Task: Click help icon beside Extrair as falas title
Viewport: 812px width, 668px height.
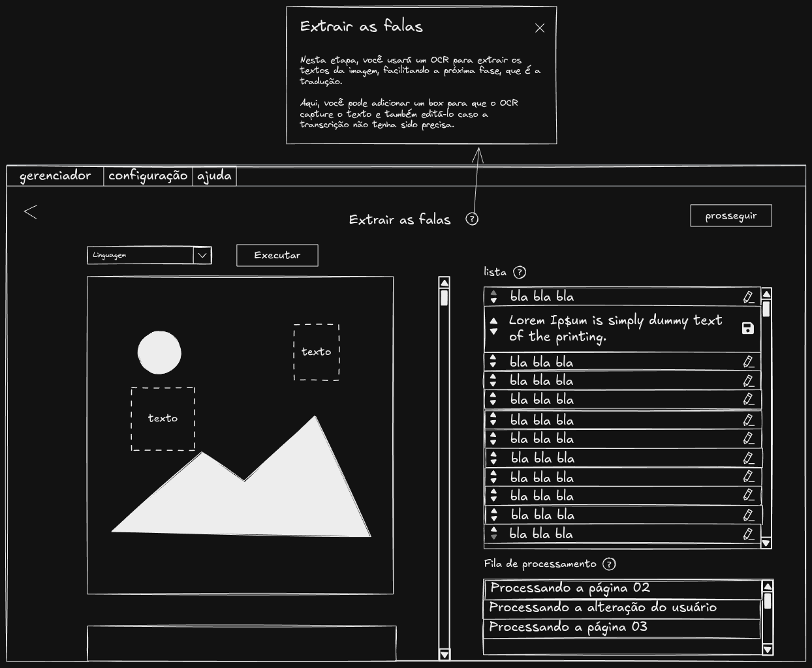Action: [x=472, y=219]
